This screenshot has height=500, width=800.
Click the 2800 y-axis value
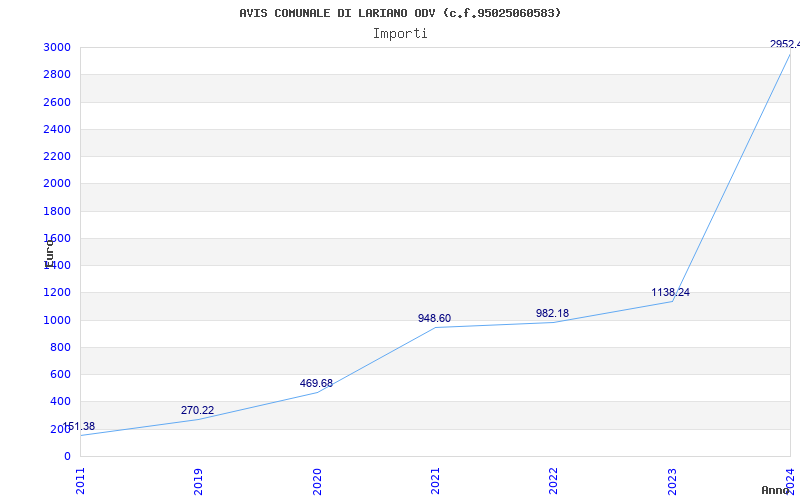[x=57, y=74]
